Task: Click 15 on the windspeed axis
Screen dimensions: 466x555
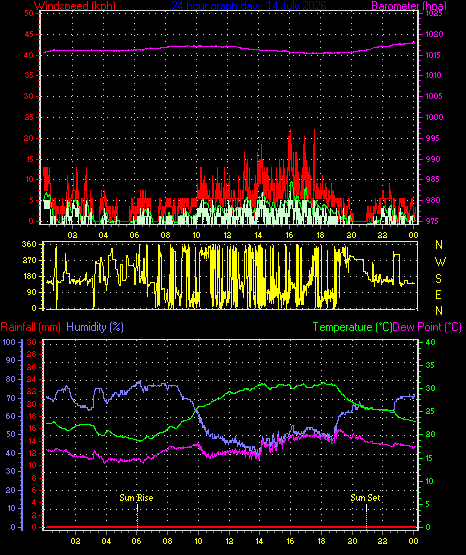Action: tap(29, 159)
